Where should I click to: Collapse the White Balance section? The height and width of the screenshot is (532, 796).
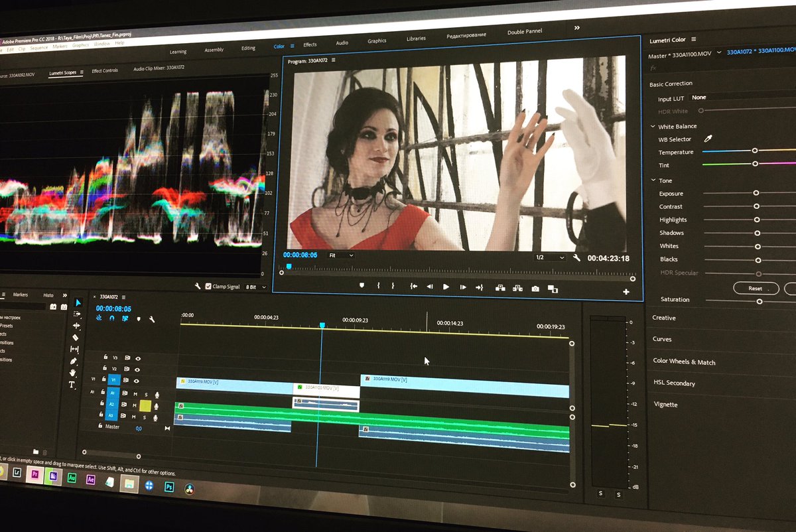[653, 126]
